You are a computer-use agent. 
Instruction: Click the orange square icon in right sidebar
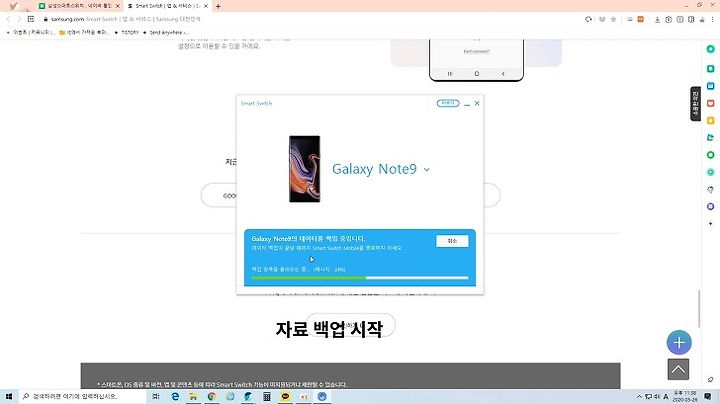[x=710, y=103]
